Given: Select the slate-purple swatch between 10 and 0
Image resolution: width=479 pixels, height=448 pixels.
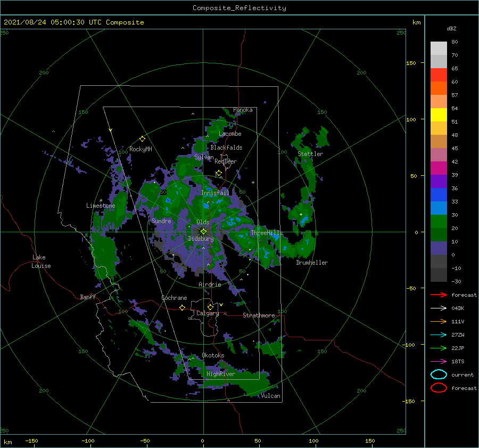Looking at the screenshot, I should tap(439, 248).
